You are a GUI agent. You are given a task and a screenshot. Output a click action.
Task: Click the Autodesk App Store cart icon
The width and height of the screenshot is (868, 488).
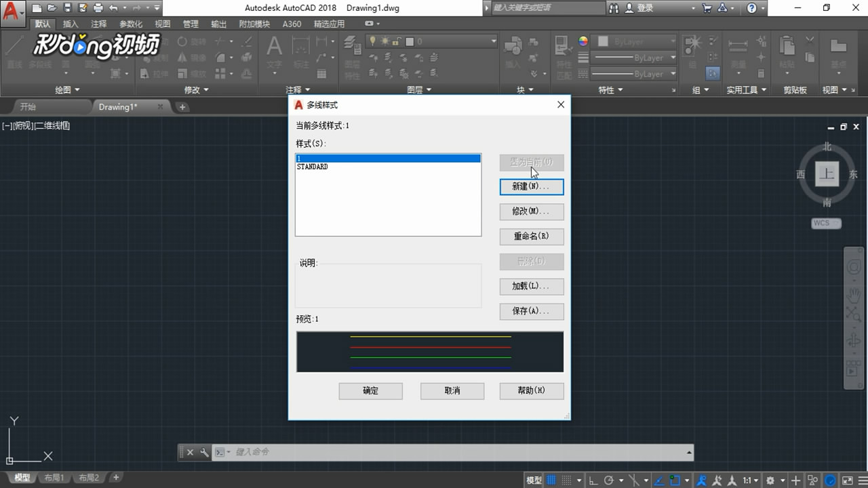(x=707, y=8)
